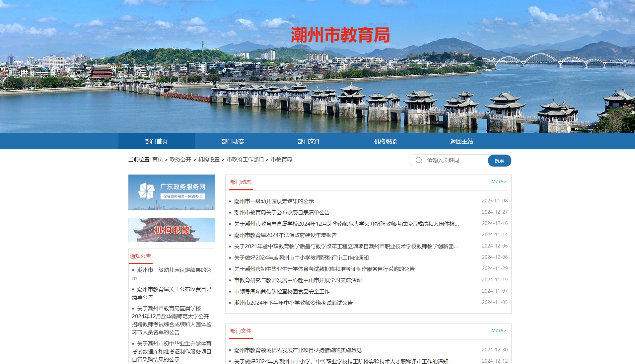Open 潮州市2024年下半年中小学教师资格考试面试公告
This screenshot has width=635, height=364.
tap(293, 303)
